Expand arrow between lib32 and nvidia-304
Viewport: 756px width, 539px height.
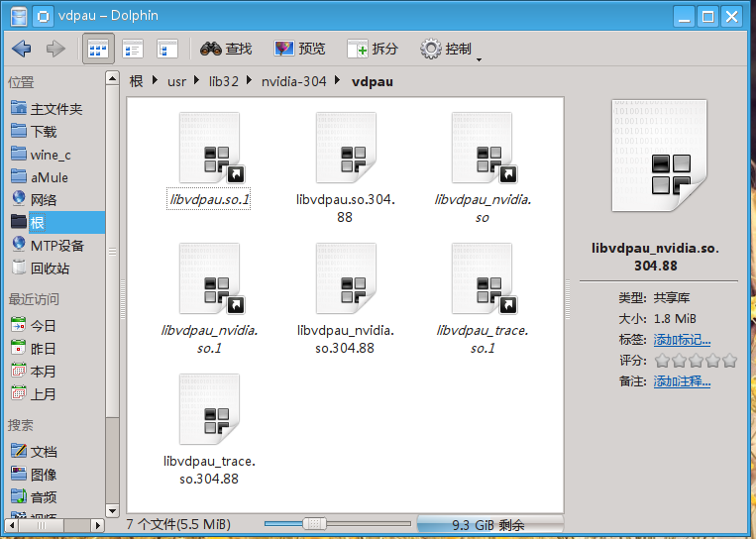(x=250, y=80)
